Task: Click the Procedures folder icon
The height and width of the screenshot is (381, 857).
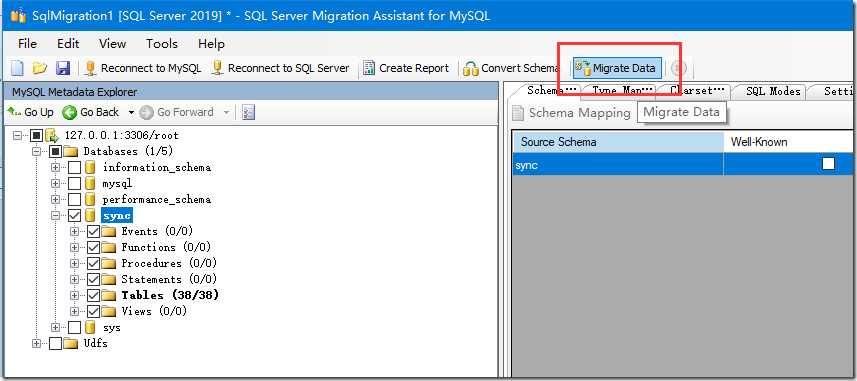Action: (x=109, y=263)
